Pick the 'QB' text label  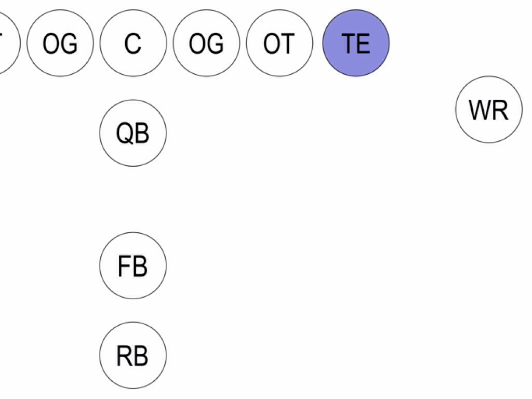pyautogui.click(x=132, y=134)
